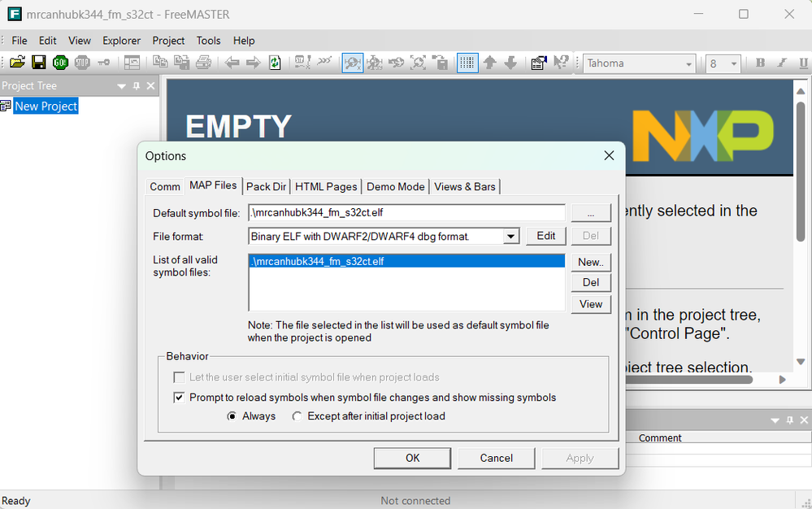This screenshot has height=509, width=812.
Task: Switch to the Views & Bars tab
Action: 464,187
